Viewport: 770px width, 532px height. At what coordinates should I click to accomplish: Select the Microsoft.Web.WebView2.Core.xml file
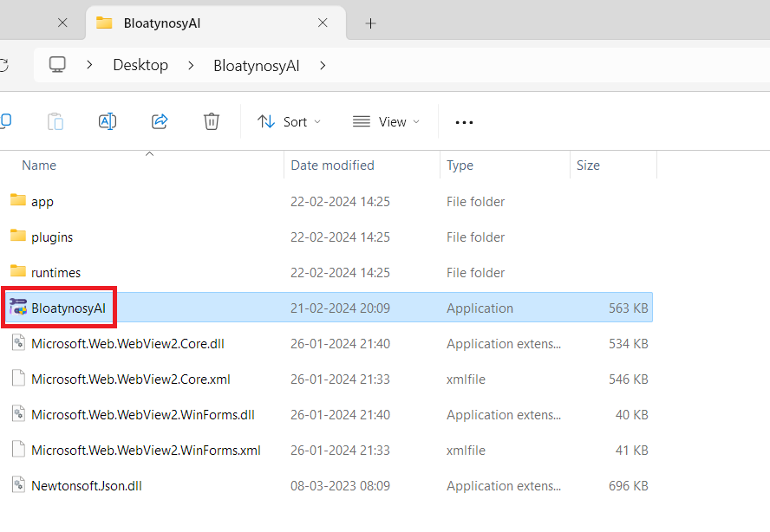point(130,379)
